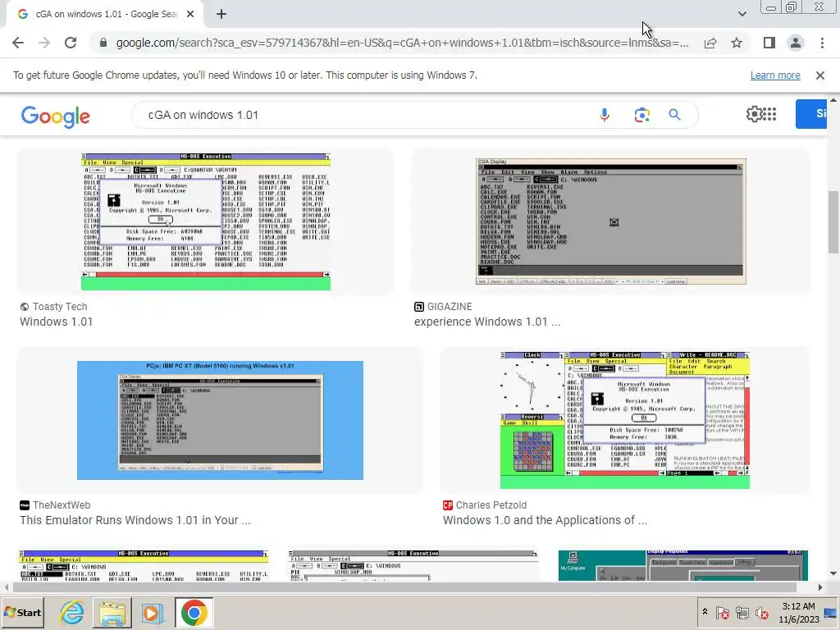Open Chrome three-dot menu
This screenshot has width=840, height=630.
pos(822,43)
